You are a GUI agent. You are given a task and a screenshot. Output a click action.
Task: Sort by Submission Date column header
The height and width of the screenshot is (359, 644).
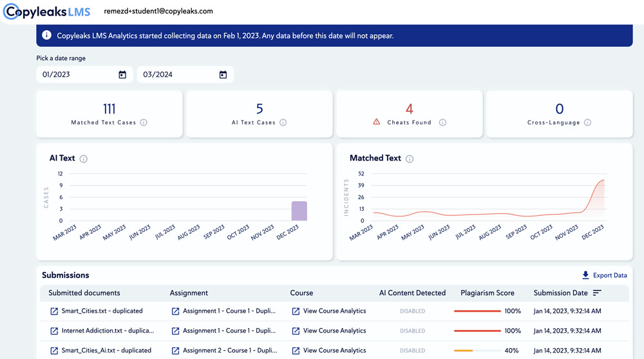pos(561,293)
